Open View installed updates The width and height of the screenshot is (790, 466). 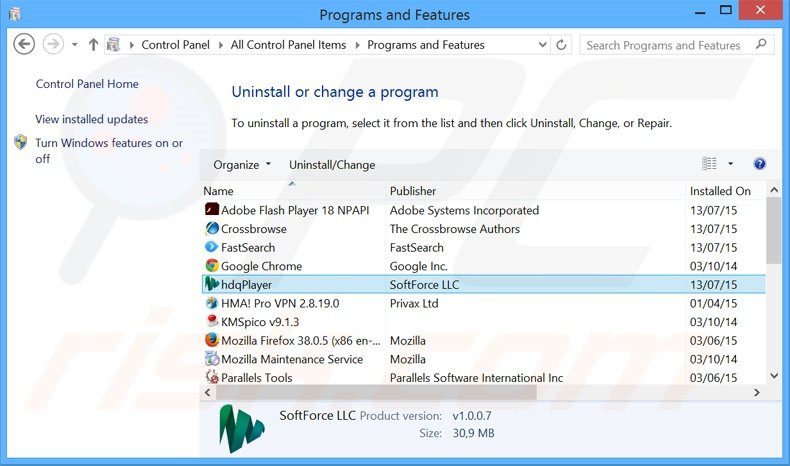91,119
